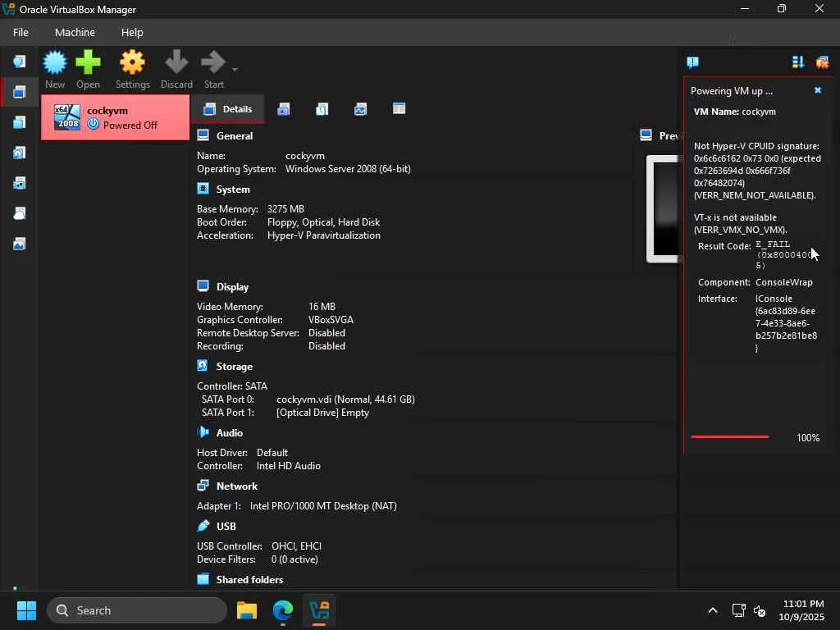Click the Hyper-V Paravirtualization value
Image resolution: width=840 pixels, height=630 pixels.
click(x=323, y=235)
